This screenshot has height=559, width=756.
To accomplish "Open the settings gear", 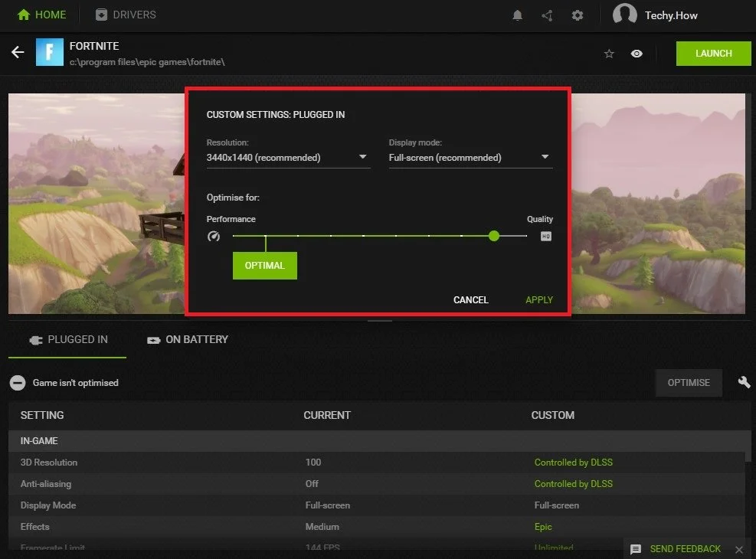I will point(577,15).
